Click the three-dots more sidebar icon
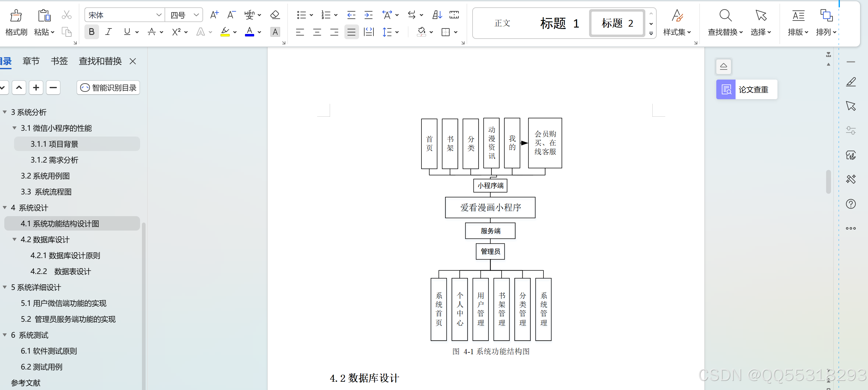 tap(851, 228)
